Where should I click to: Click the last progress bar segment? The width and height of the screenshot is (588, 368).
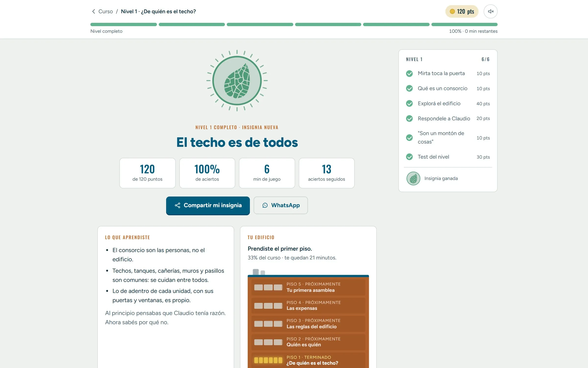[465, 25]
